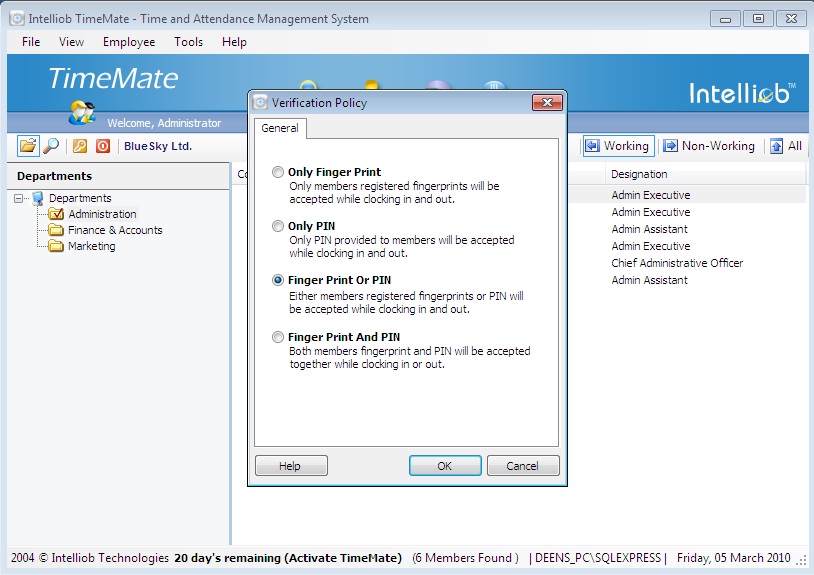Select the Only PIN radio button
Viewport: 814px width, 575px height.
278,226
